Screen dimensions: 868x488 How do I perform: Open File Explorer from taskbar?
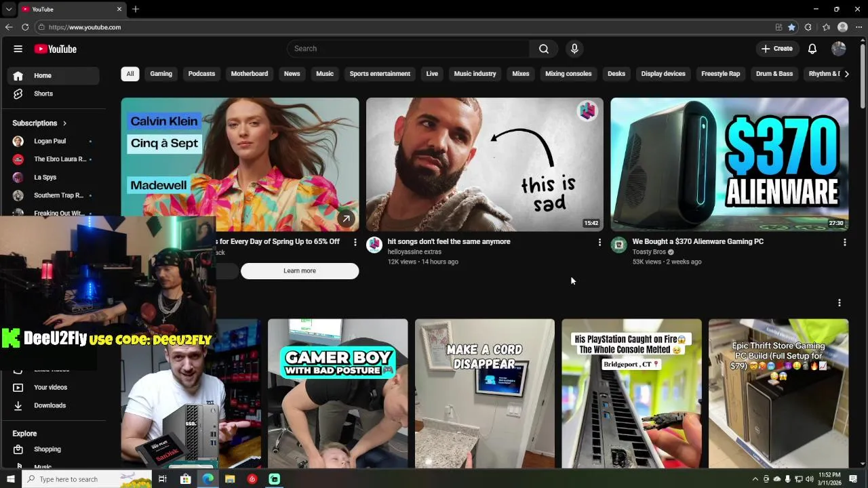coord(230,479)
